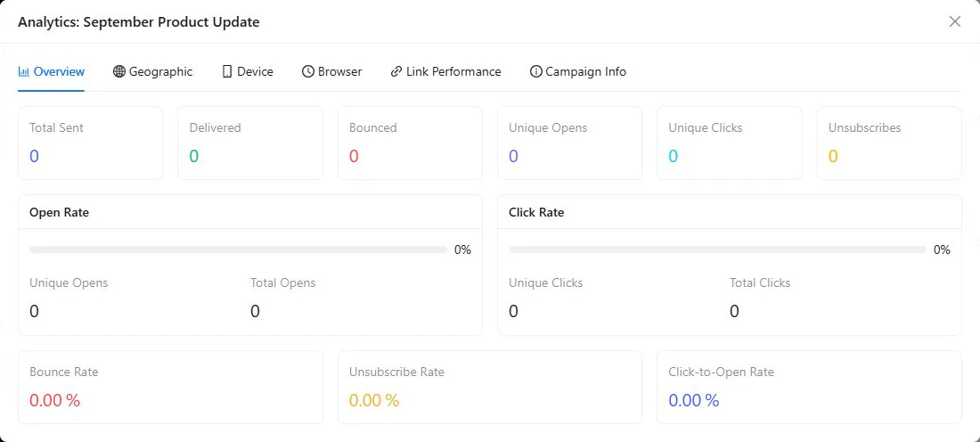Viewport: 980px width, 442px height.
Task: Click the dialog title Analytics: September Product Update
Action: [x=139, y=22]
